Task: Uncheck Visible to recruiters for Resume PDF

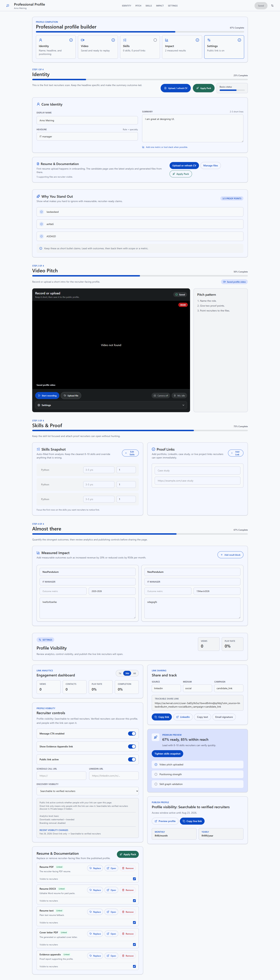Action: 134,879
